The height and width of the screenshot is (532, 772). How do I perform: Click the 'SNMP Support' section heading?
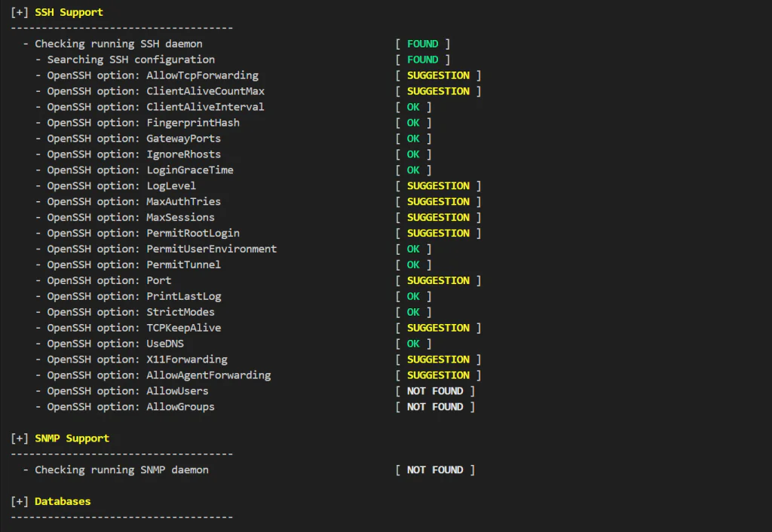point(72,439)
